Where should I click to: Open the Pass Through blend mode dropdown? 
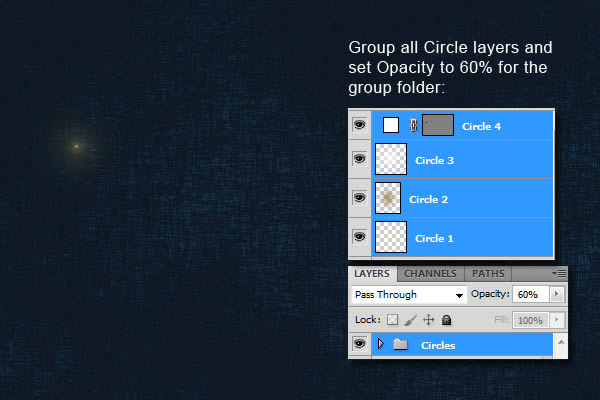[x=410, y=295]
